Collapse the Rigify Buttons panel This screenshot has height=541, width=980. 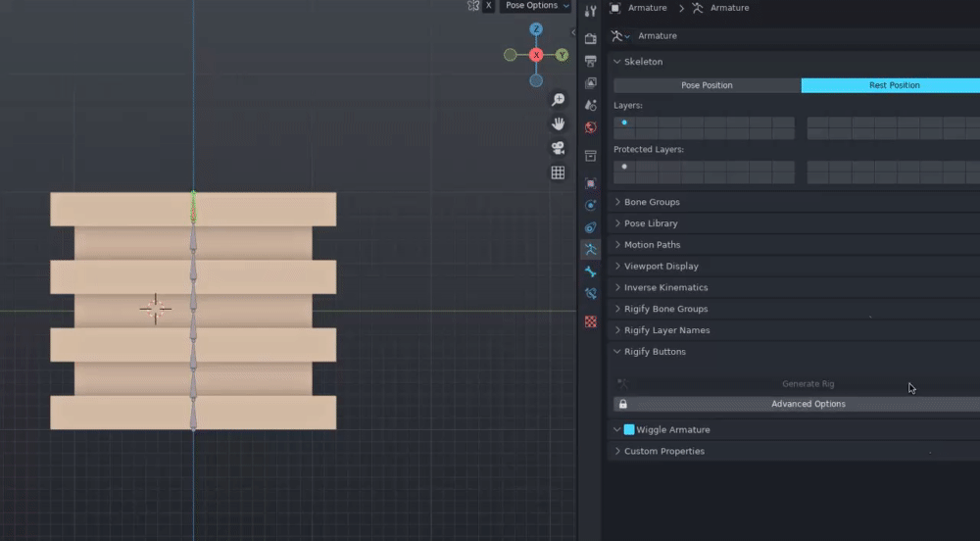pyautogui.click(x=616, y=352)
